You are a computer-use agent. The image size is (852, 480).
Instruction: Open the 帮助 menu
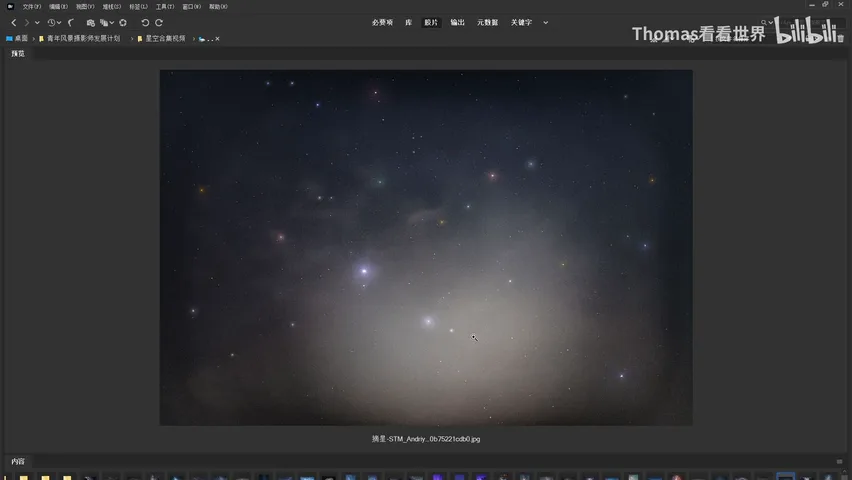[218, 7]
